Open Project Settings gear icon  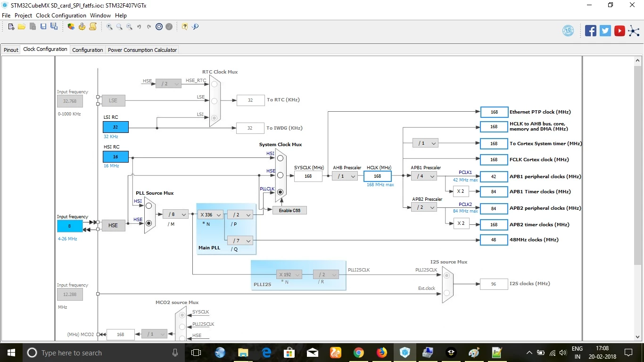tap(82, 27)
